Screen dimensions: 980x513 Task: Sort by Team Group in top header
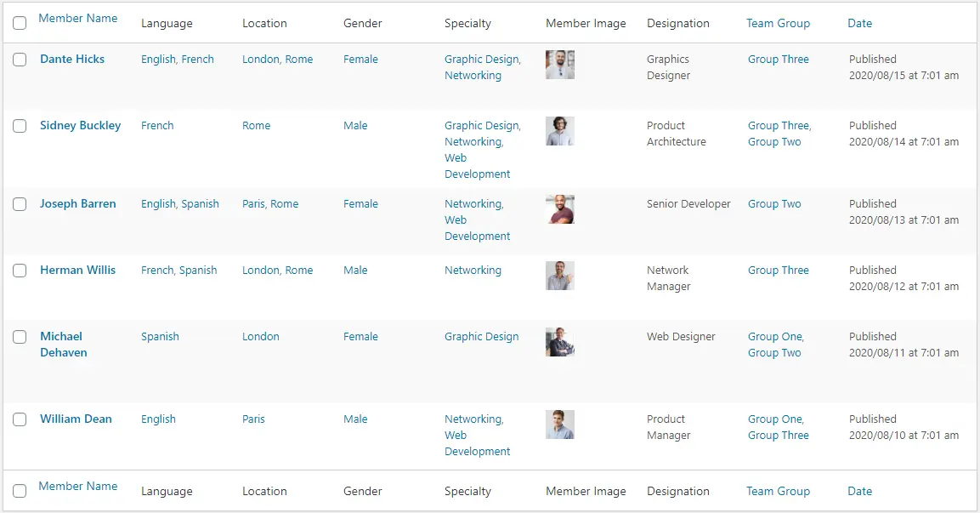coord(778,23)
